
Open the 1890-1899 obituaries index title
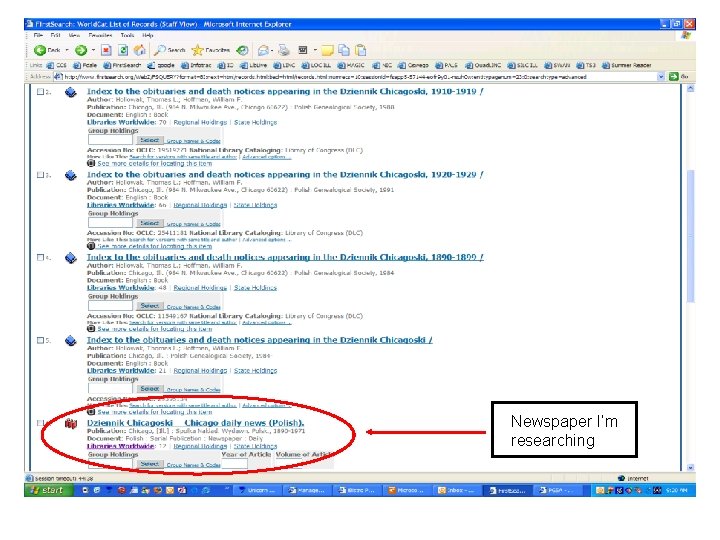tap(285, 257)
